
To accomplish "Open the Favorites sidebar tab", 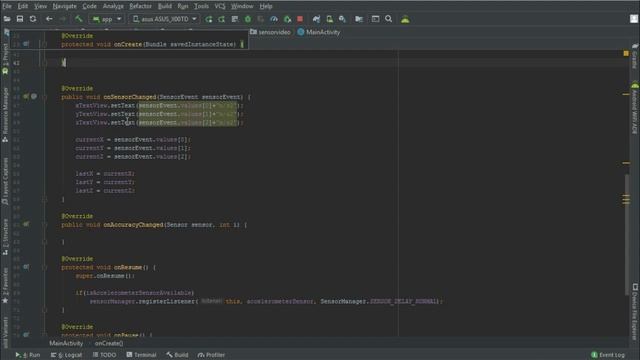I will point(5,286).
